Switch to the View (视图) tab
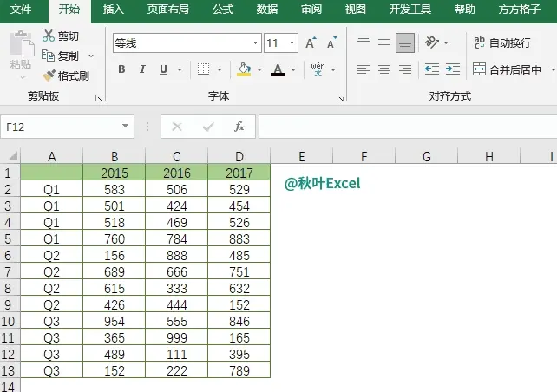The height and width of the screenshot is (392, 557). (x=355, y=10)
